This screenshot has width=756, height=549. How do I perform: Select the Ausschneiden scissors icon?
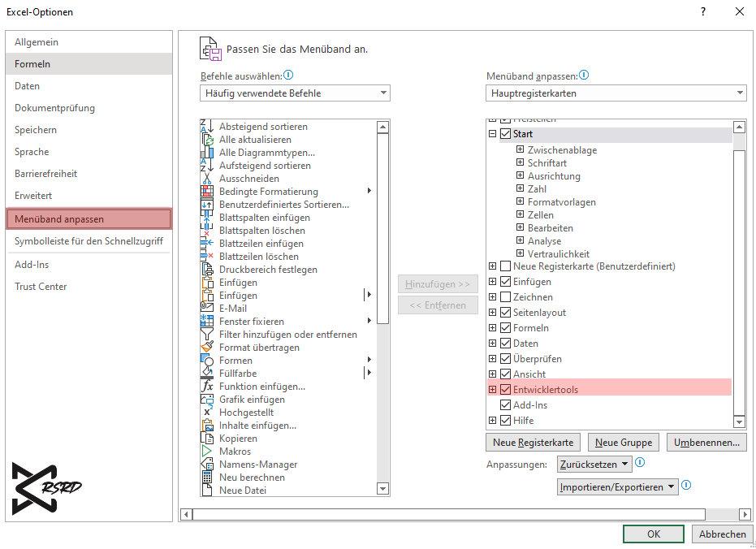pyautogui.click(x=206, y=179)
